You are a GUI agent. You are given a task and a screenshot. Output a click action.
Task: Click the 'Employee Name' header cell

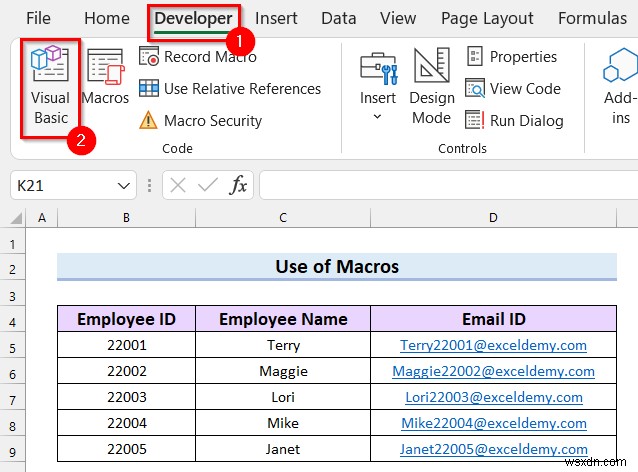tap(283, 319)
